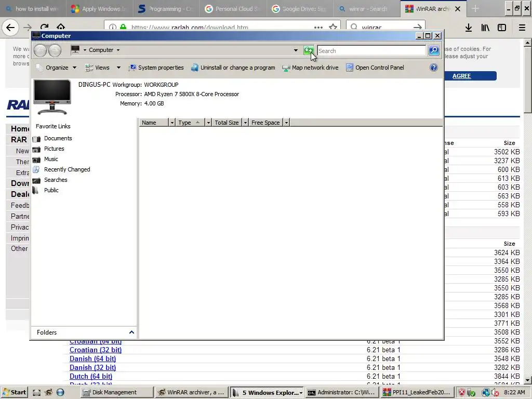
Task: Switch to the 'winrar - Search' browser tab
Action: (x=367, y=9)
